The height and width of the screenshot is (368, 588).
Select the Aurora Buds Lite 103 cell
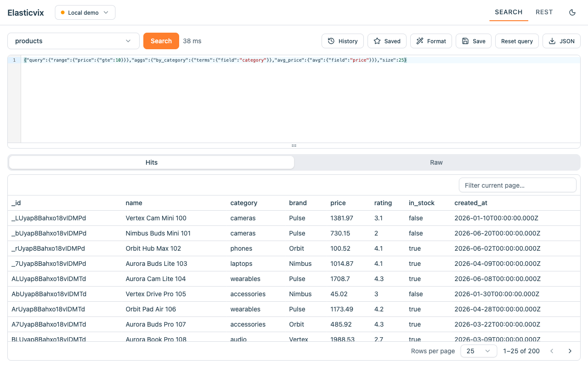[156, 264]
